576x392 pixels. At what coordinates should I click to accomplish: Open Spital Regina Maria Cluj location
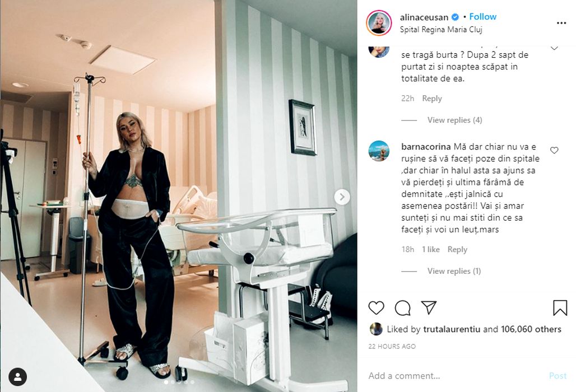[441, 29]
